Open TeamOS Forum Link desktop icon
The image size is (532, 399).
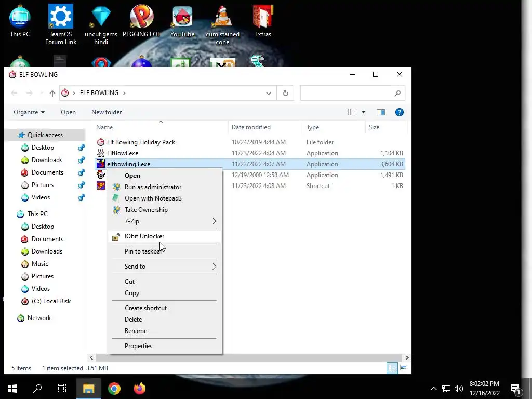tap(61, 24)
